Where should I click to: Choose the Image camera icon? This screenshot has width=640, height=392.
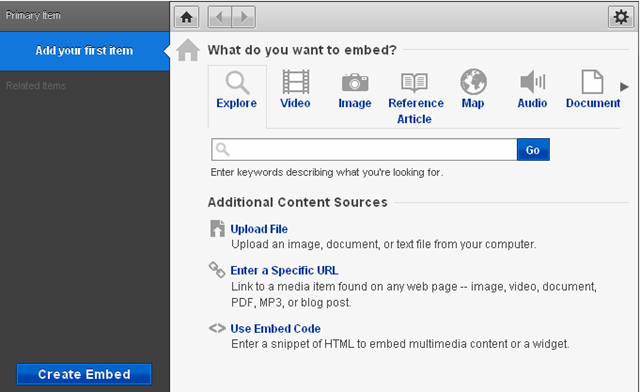[x=355, y=82]
